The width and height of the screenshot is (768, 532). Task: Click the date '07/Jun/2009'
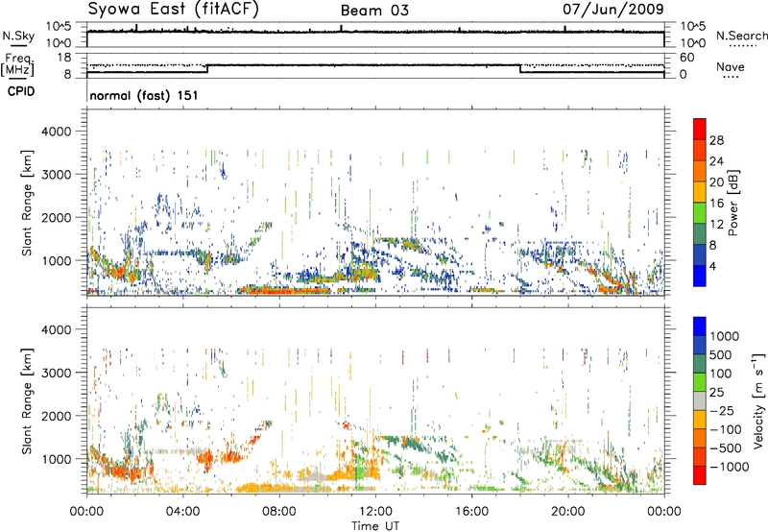pyautogui.click(x=612, y=9)
